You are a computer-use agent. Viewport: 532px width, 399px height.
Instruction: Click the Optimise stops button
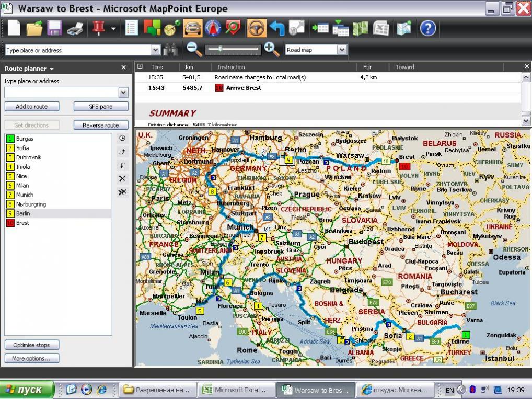31,345
